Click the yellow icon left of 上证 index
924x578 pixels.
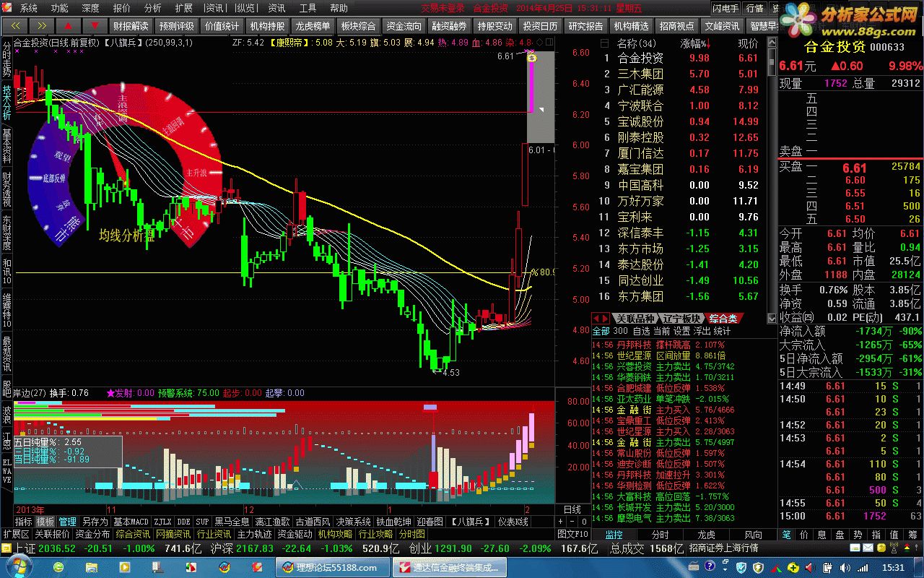point(6,549)
